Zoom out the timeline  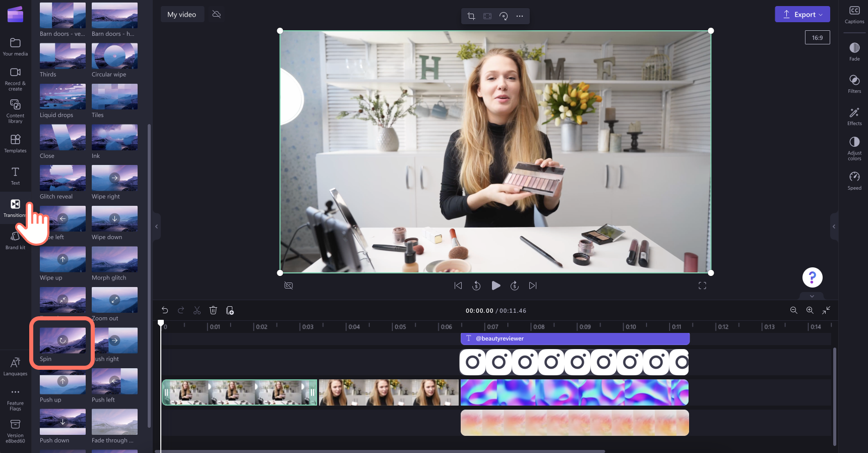(x=794, y=310)
